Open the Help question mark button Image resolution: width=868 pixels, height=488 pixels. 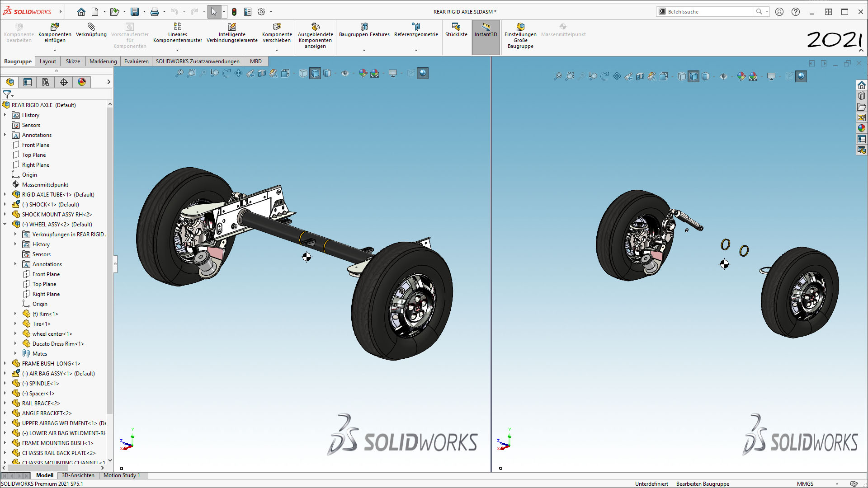point(796,12)
